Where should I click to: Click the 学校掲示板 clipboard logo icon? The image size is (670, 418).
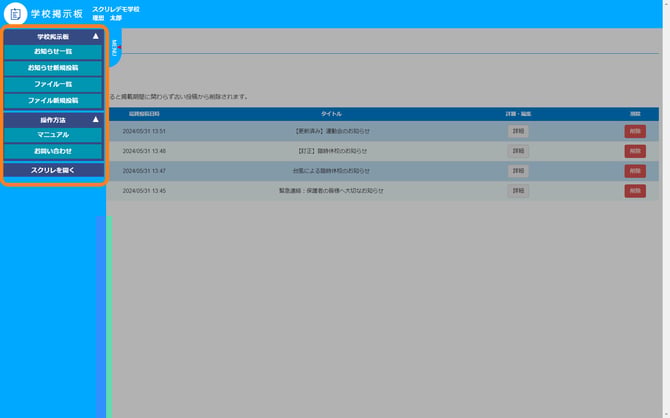(x=15, y=14)
